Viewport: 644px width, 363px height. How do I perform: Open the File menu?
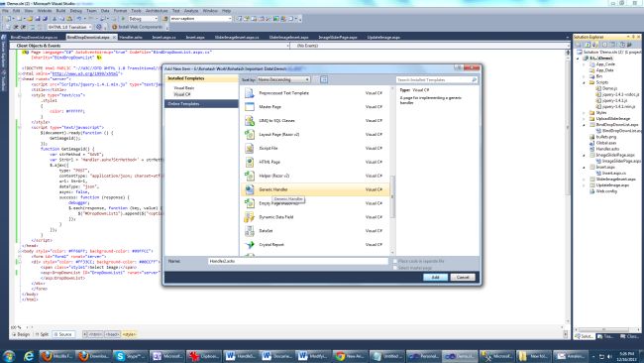[x=5, y=11]
